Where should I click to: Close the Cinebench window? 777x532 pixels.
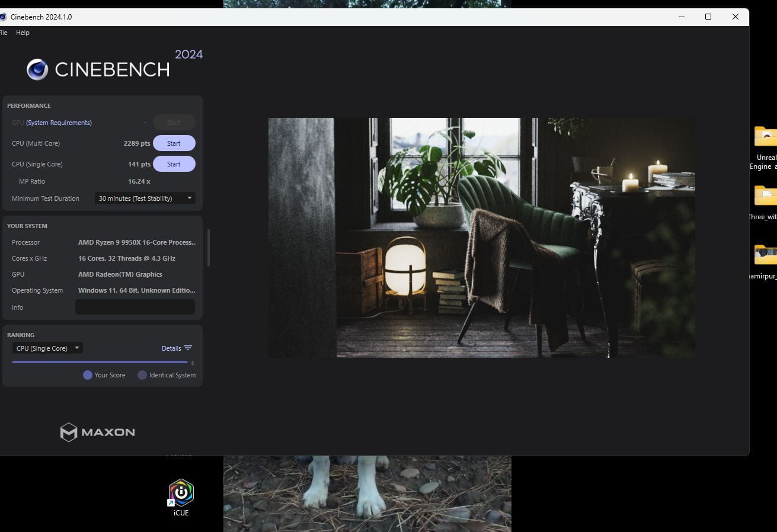[735, 17]
